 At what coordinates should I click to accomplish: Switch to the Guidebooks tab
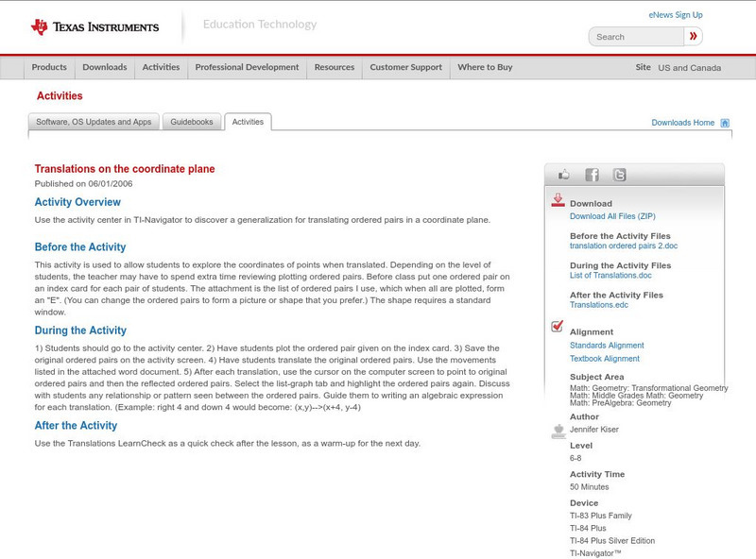tap(192, 122)
